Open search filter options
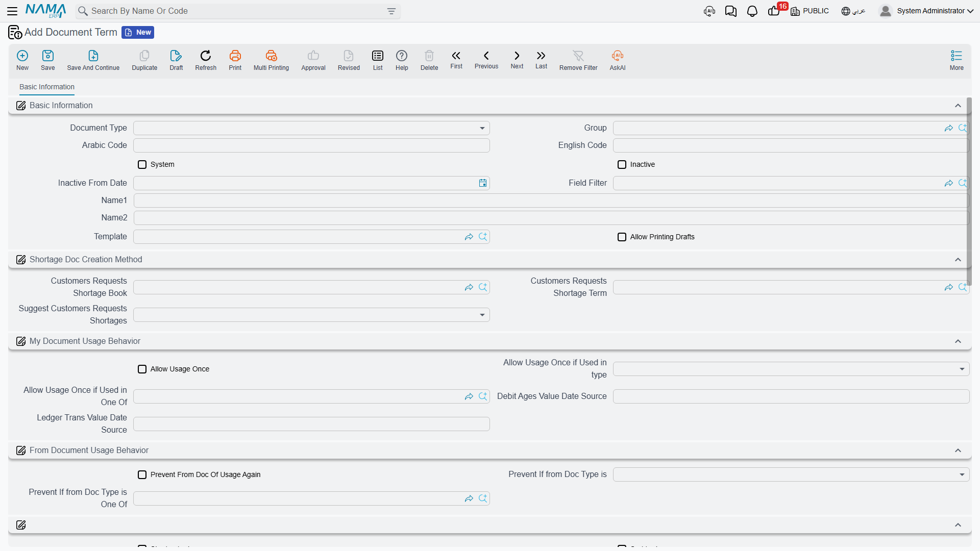Image resolution: width=980 pixels, height=551 pixels. [x=391, y=11]
